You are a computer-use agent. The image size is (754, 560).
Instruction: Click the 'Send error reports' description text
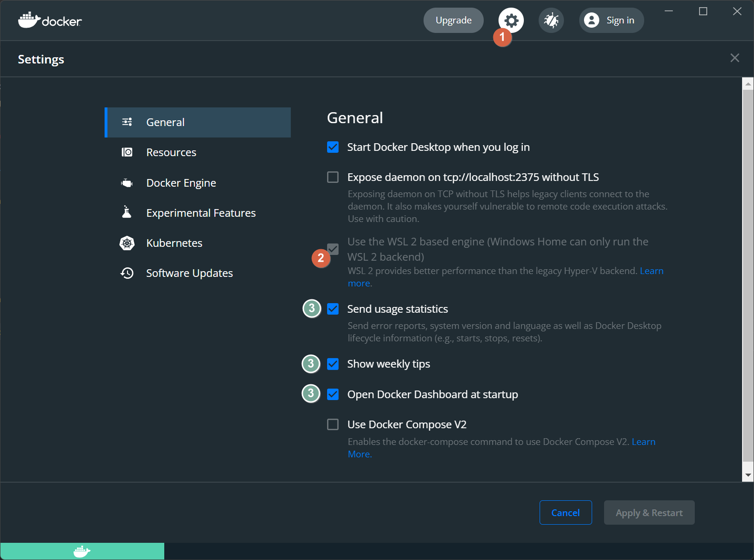pyautogui.click(x=505, y=332)
